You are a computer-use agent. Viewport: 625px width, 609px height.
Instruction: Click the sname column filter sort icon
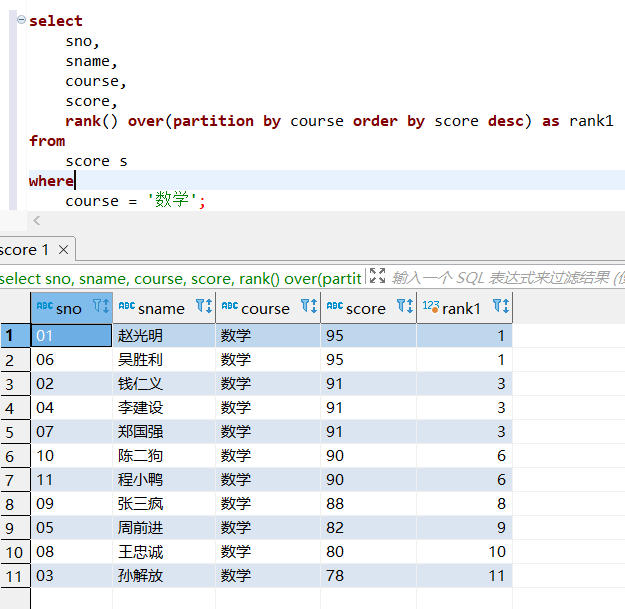coord(204,306)
